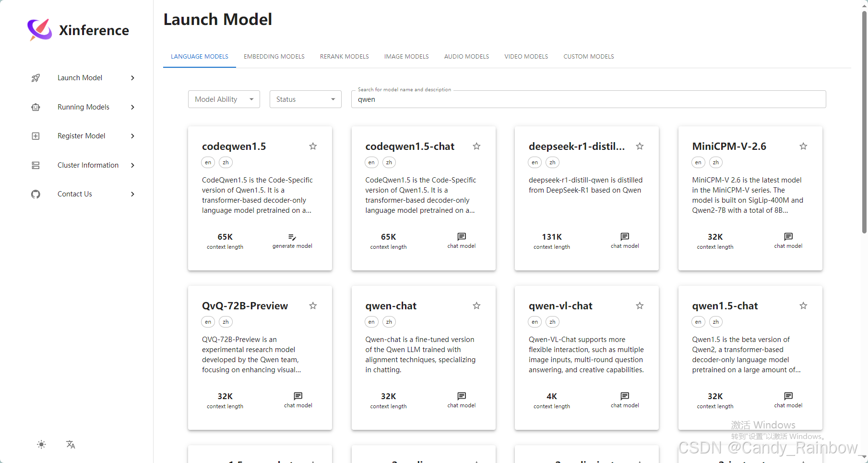Click Launch Model sidebar link
The height and width of the screenshot is (463, 868).
coord(80,78)
